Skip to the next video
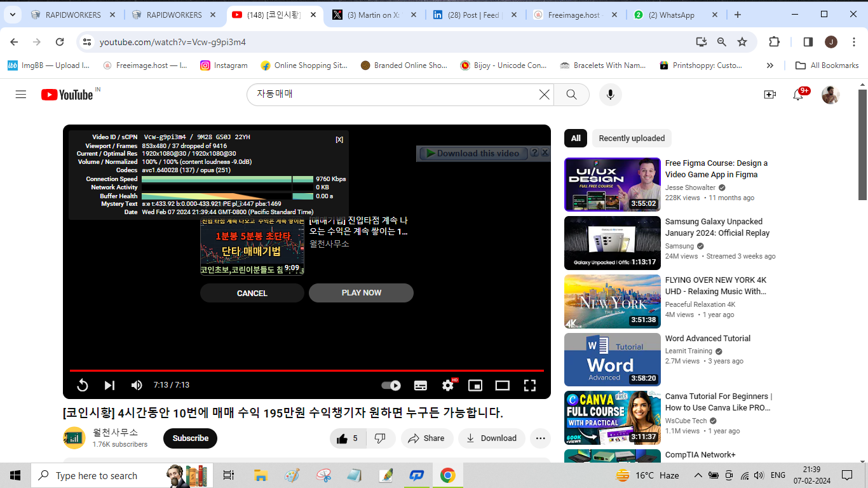Image resolution: width=868 pixels, height=488 pixels. (x=109, y=385)
